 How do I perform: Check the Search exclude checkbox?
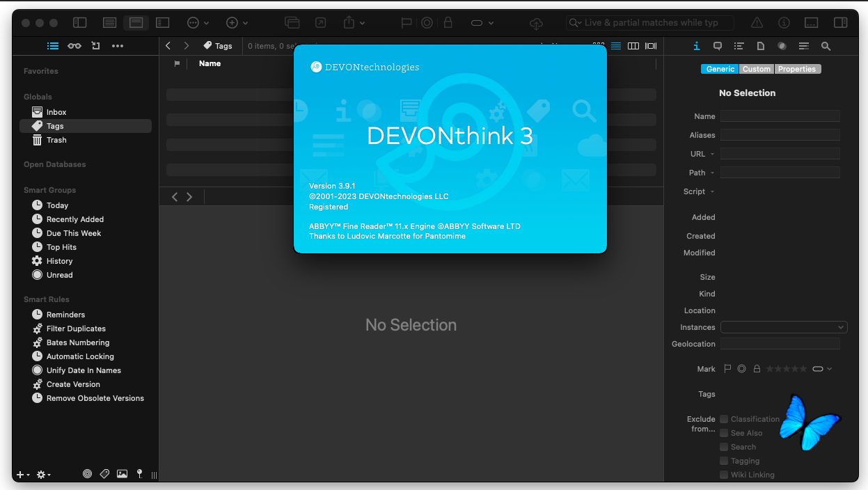point(724,447)
